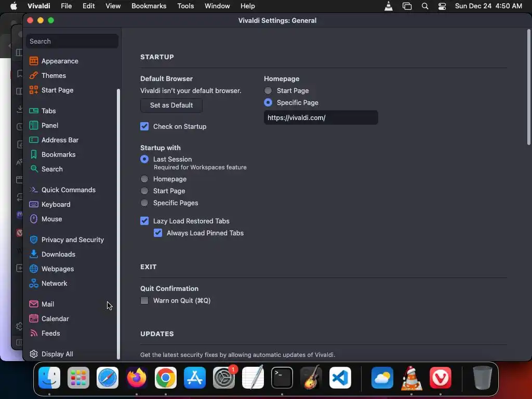
Task: Select Last Session startup option
Action: pyautogui.click(x=144, y=159)
